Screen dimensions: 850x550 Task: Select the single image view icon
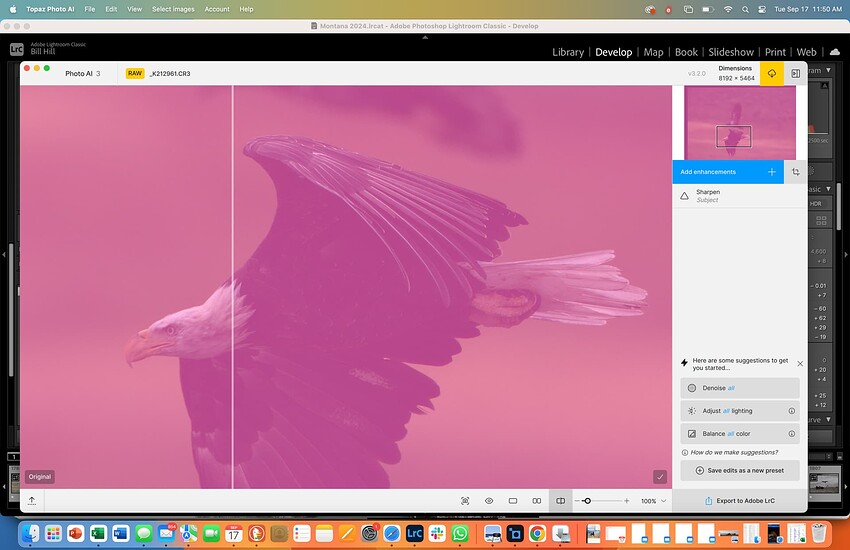(x=513, y=500)
